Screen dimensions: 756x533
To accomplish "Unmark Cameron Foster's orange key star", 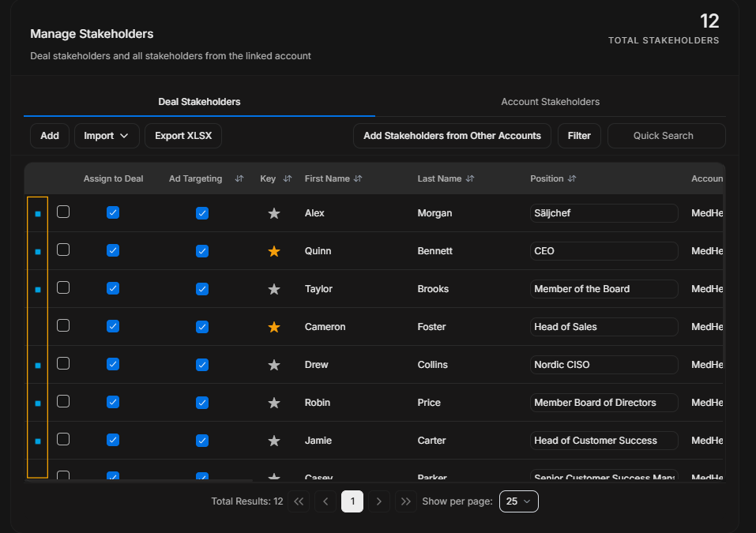I will [274, 327].
